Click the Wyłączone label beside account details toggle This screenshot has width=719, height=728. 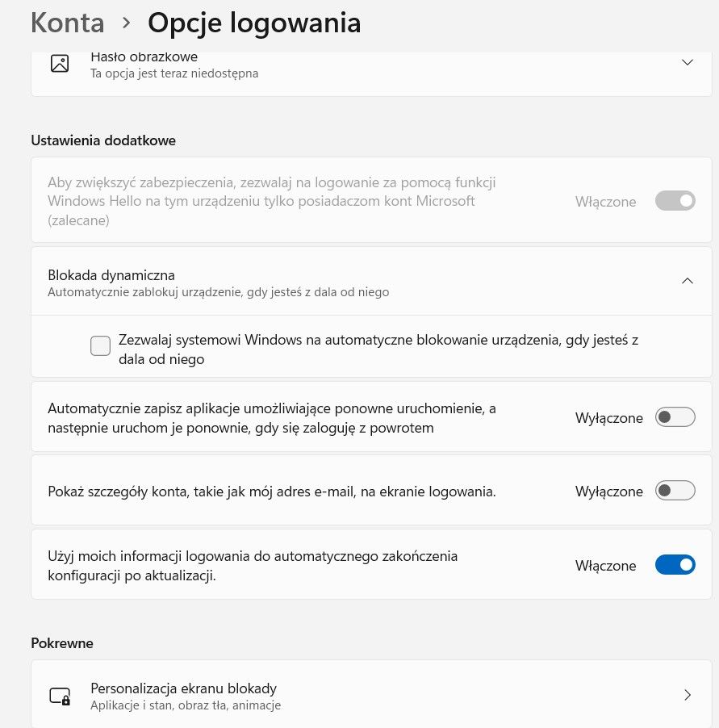(x=609, y=492)
